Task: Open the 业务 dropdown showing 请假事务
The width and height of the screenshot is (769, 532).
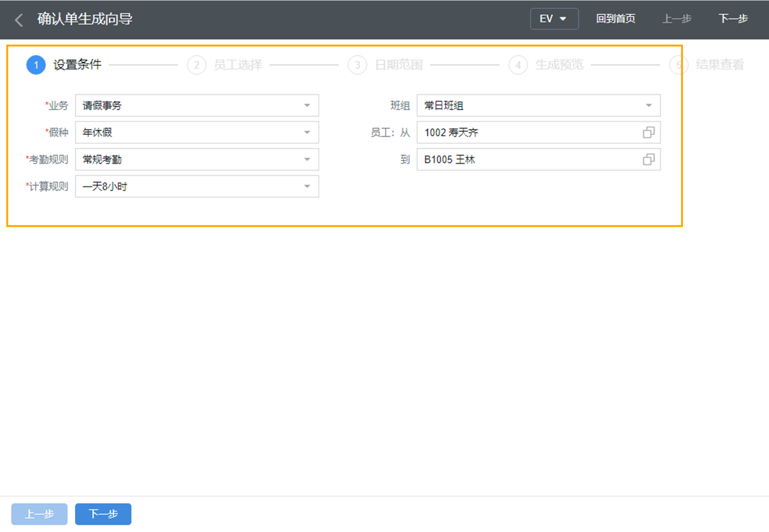Action: 197,105
